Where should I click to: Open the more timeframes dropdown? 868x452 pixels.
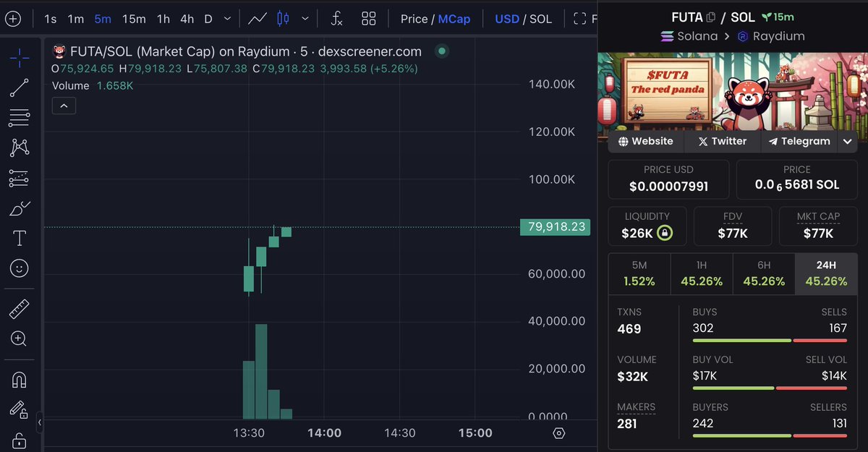point(228,19)
